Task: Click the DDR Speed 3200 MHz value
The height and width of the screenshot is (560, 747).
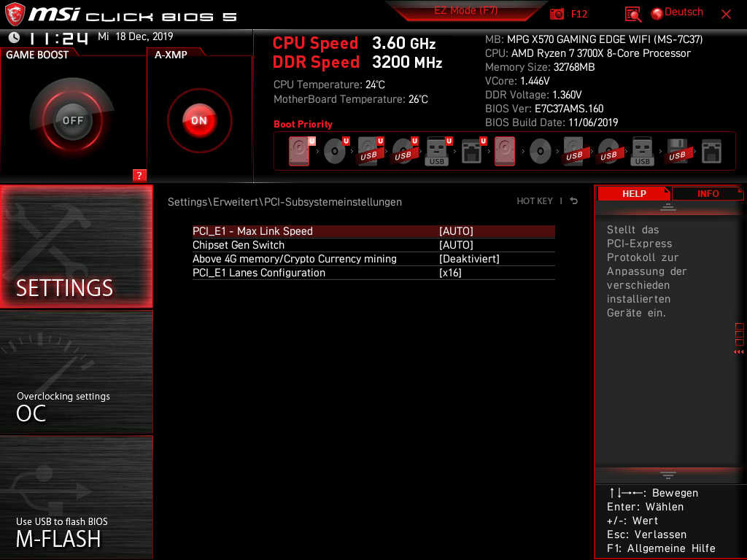Action: coord(407,63)
